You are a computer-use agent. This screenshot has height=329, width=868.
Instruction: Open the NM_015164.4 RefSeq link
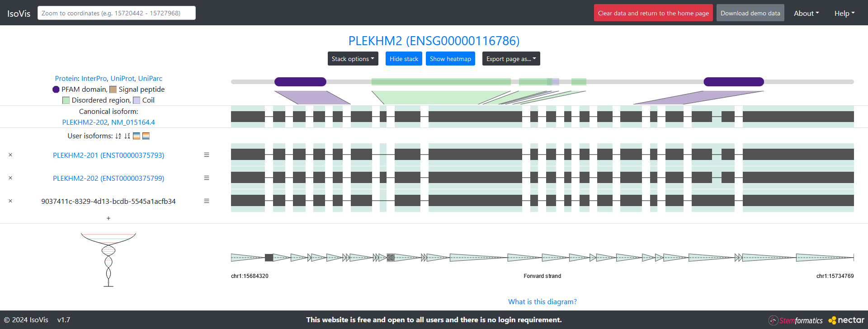click(133, 122)
